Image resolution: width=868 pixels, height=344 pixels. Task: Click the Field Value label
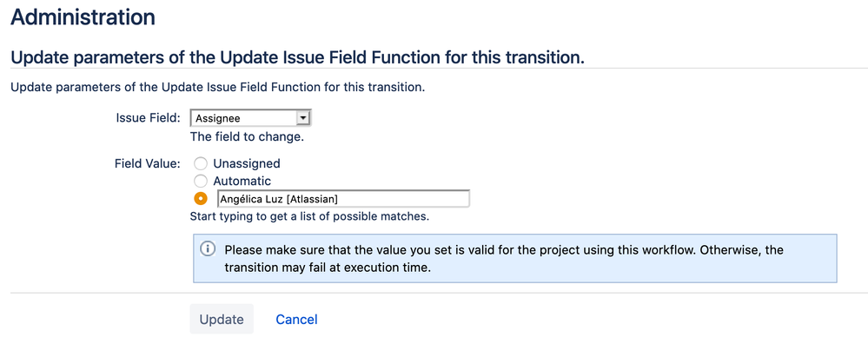(x=148, y=163)
